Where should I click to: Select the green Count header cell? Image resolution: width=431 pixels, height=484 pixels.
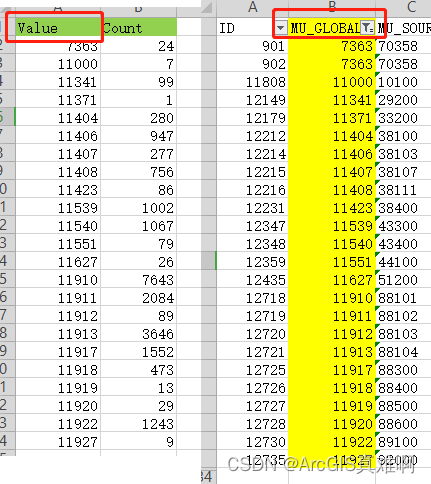point(139,28)
